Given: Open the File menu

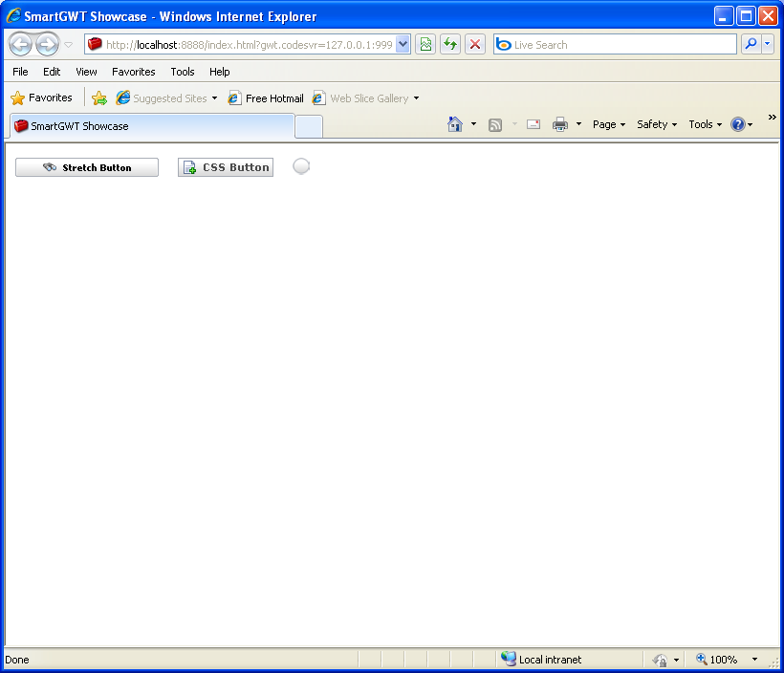Looking at the screenshot, I should [x=20, y=72].
